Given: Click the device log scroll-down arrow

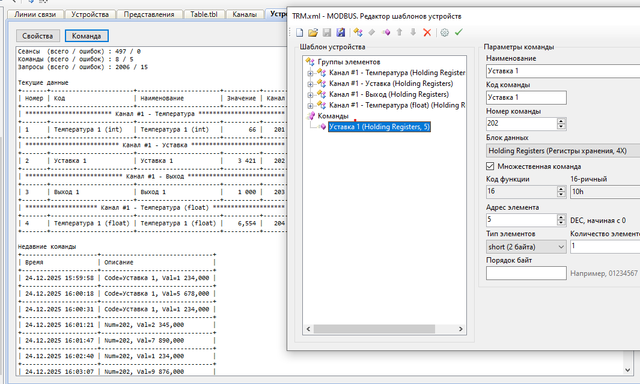Looking at the screenshot, I should coord(627,370).
